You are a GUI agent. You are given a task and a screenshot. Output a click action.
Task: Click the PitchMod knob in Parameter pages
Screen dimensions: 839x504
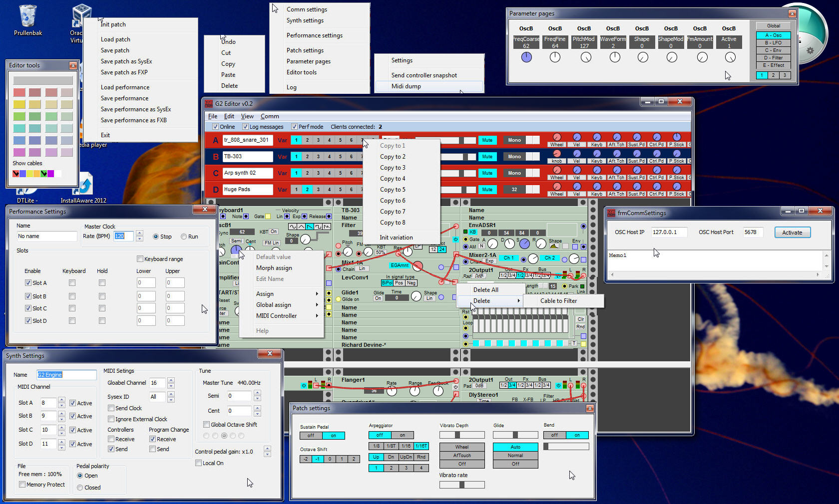pos(586,57)
